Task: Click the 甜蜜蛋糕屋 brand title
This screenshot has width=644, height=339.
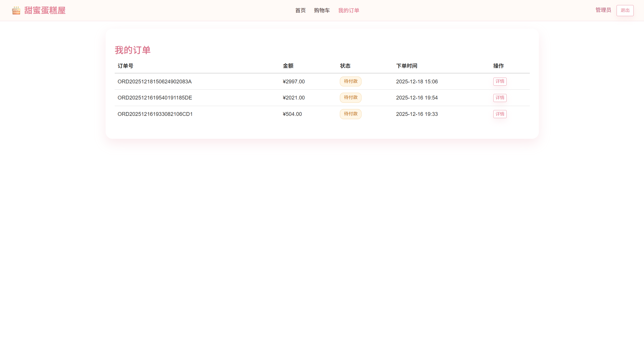Action: pos(45,11)
